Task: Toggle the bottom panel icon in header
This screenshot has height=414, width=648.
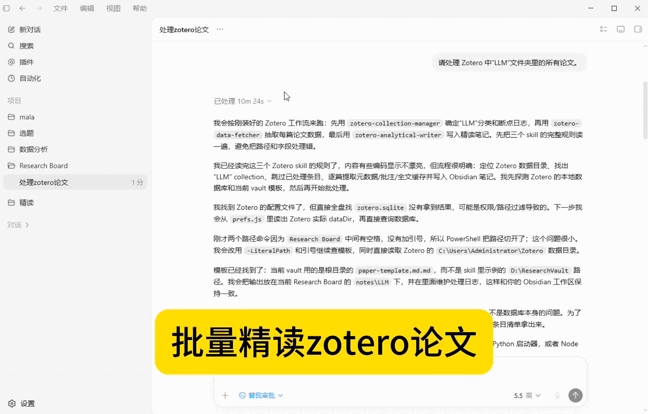Action: (x=621, y=29)
